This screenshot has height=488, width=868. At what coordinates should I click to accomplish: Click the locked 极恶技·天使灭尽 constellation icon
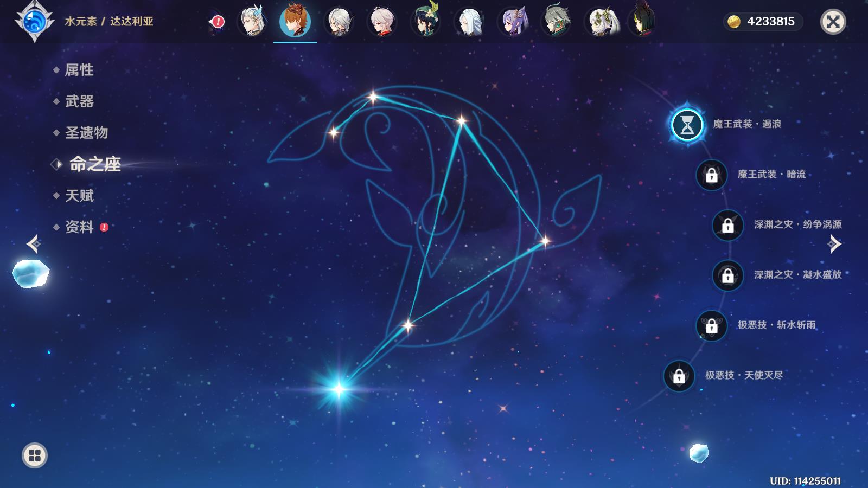point(679,375)
